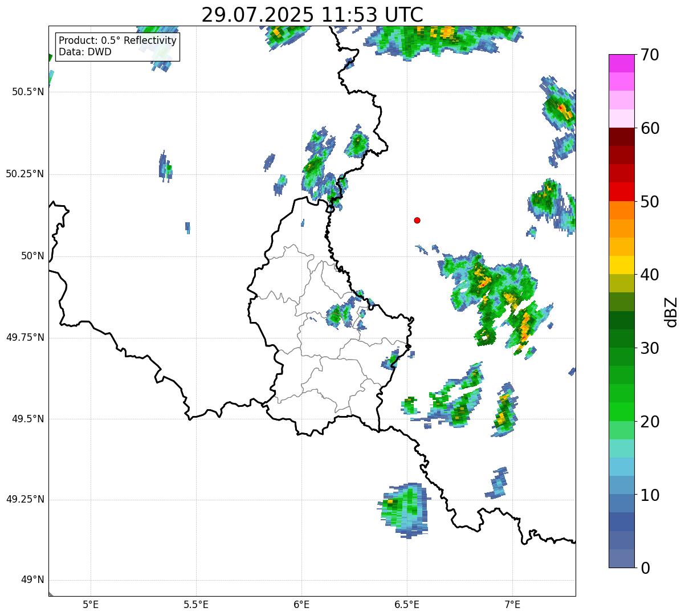
Task: Pick the magenta swatch atop the colorbar
Action: point(621,63)
